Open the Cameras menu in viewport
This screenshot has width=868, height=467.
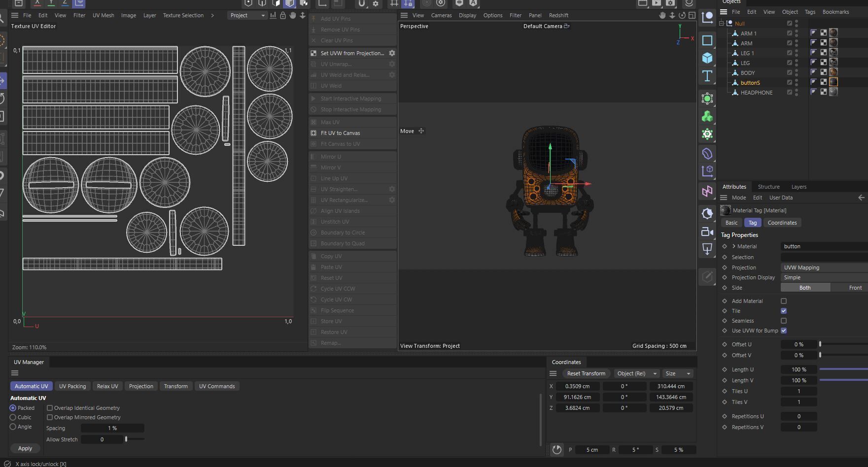click(441, 15)
